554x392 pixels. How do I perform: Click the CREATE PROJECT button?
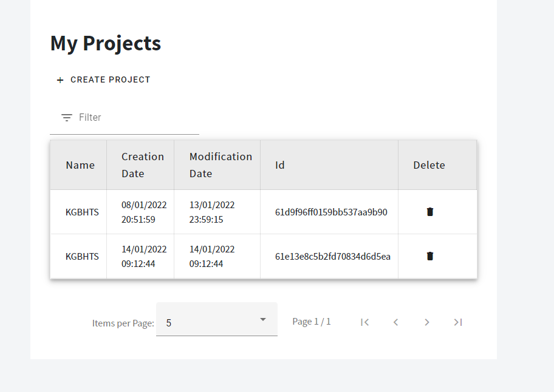(x=103, y=79)
